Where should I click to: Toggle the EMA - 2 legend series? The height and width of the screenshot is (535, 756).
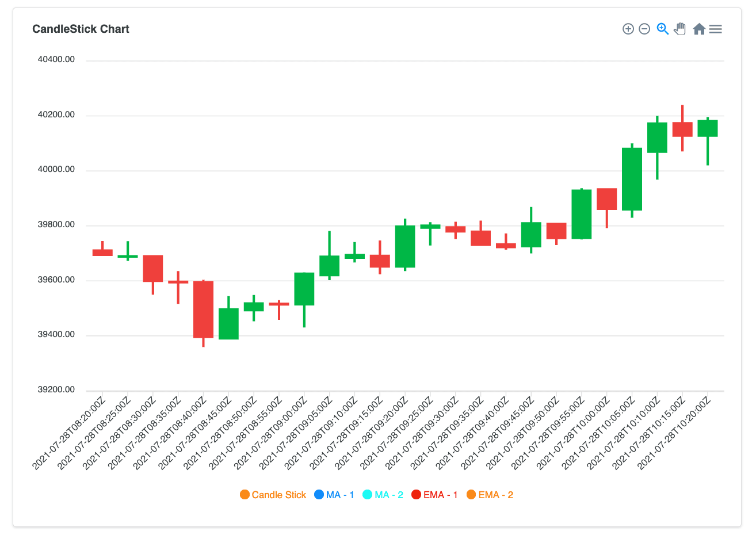pyautogui.click(x=490, y=495)
